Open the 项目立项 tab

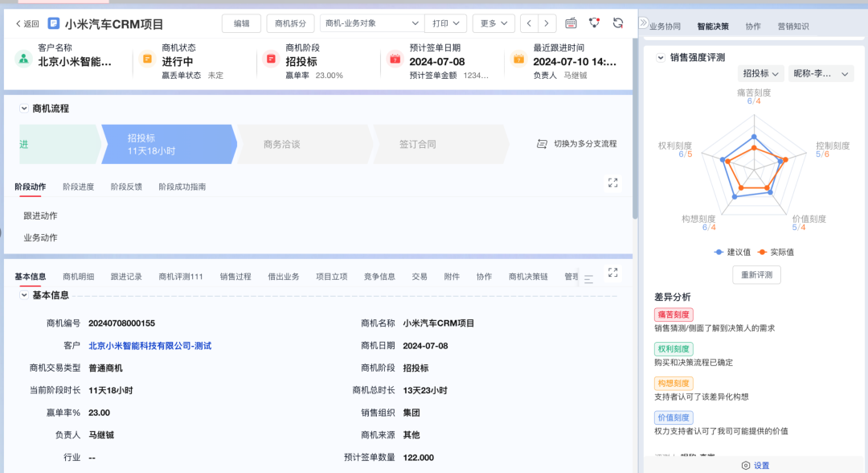click(332, 277)
